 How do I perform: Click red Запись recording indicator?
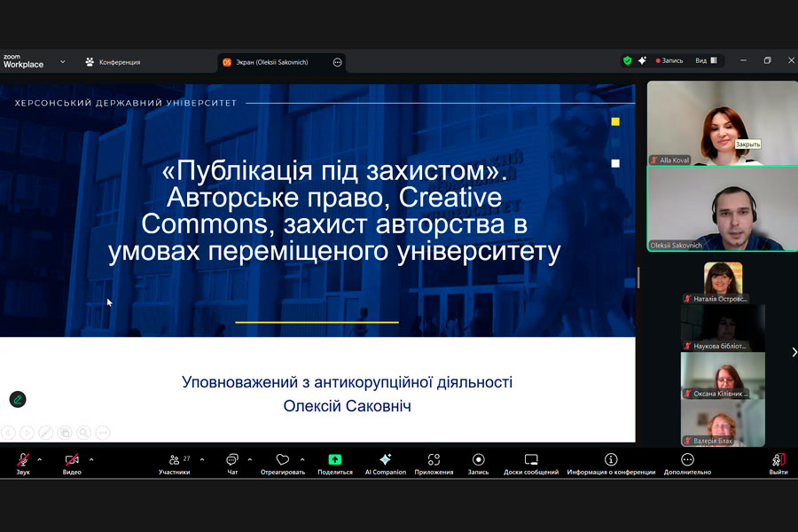[x=669, y=60]
